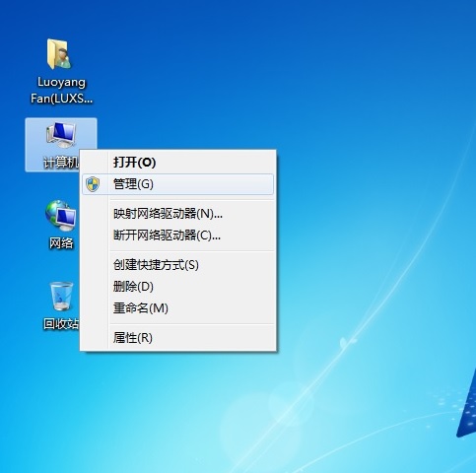Choose 创建快捷方式(S) menu entry
Screen dimensions: 476x473
coord(177,265)
